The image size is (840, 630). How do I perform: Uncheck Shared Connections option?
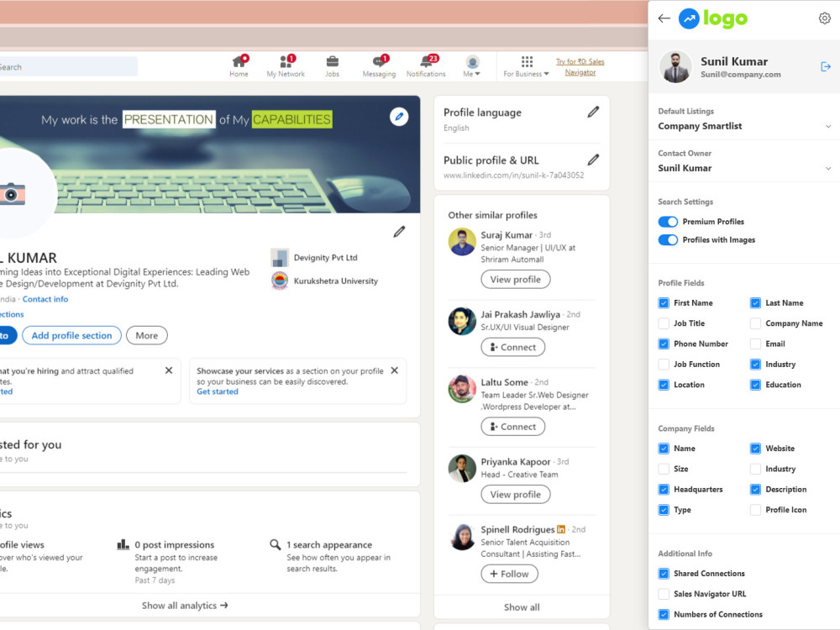click(x=664, y=573)
